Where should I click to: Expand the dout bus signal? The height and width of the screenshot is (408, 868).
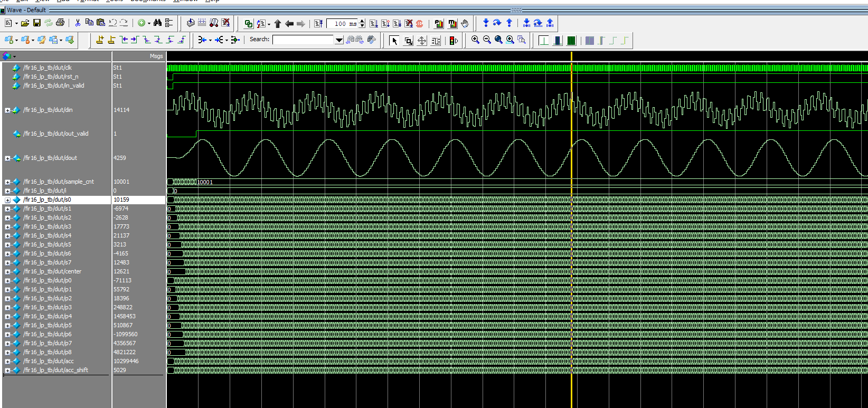click(x=7, y=158)
